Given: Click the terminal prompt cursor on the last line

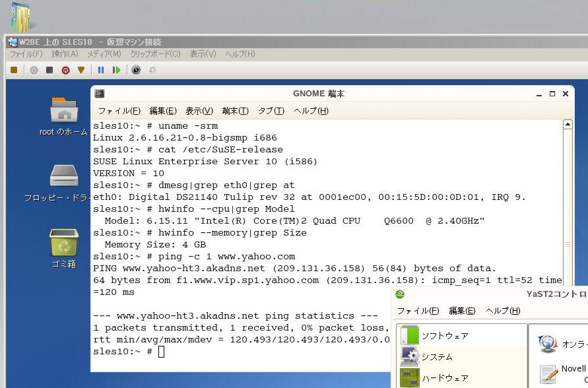Looking at the screenshot, I should [x=161, y=352].
